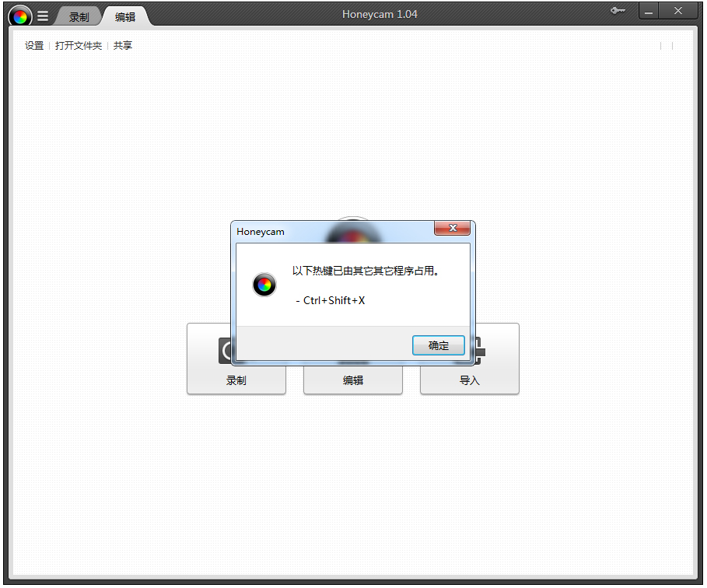Screen dimensions: 707x588
Task: Click the Ctrl+Shift+X hotkey text
Action: pos(334,300)
